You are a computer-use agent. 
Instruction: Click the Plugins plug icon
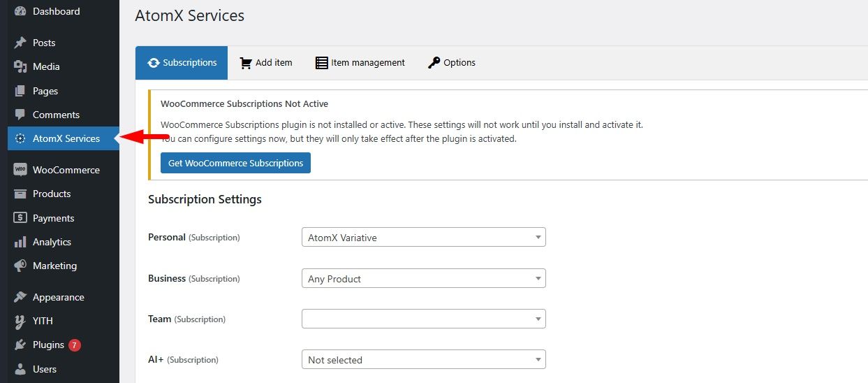pos(20,345)
